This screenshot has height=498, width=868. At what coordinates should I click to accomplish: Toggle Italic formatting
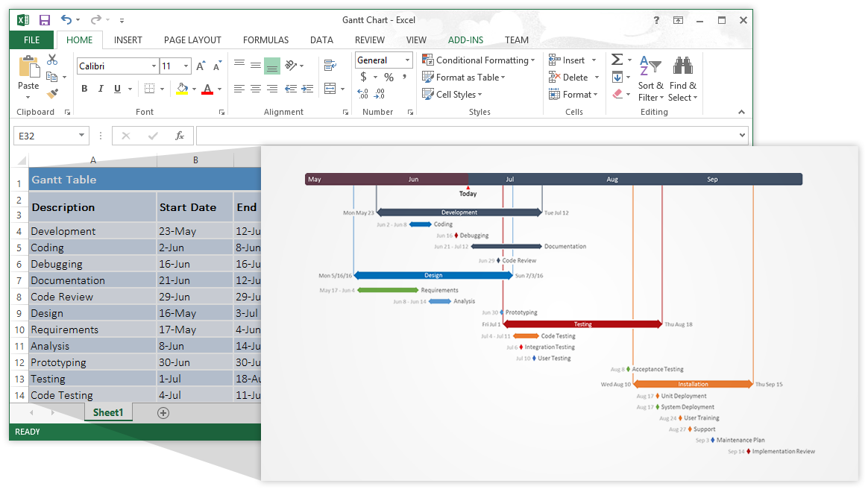[x=101, y=89]
